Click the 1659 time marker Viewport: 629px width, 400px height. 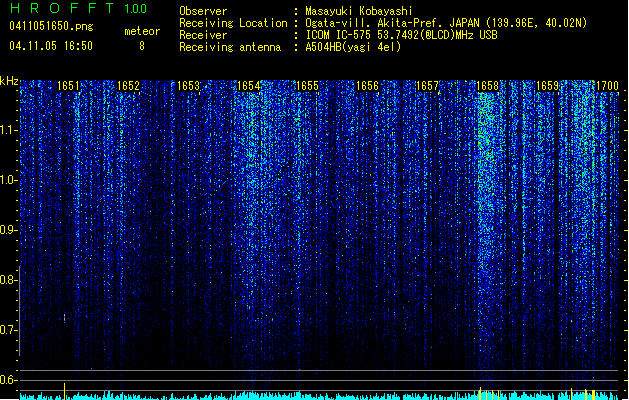click(547, 86)
